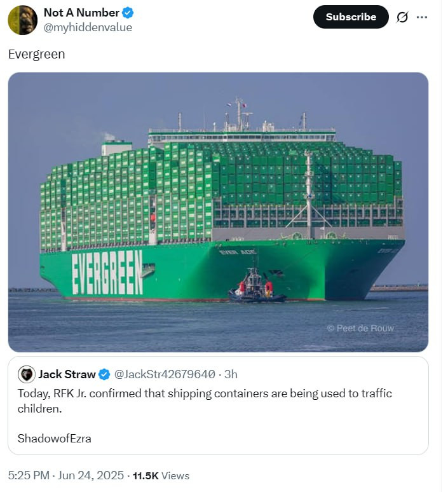
Task: Click the verified badge next to Jack Straw
Action: click(x=104, y=374)
